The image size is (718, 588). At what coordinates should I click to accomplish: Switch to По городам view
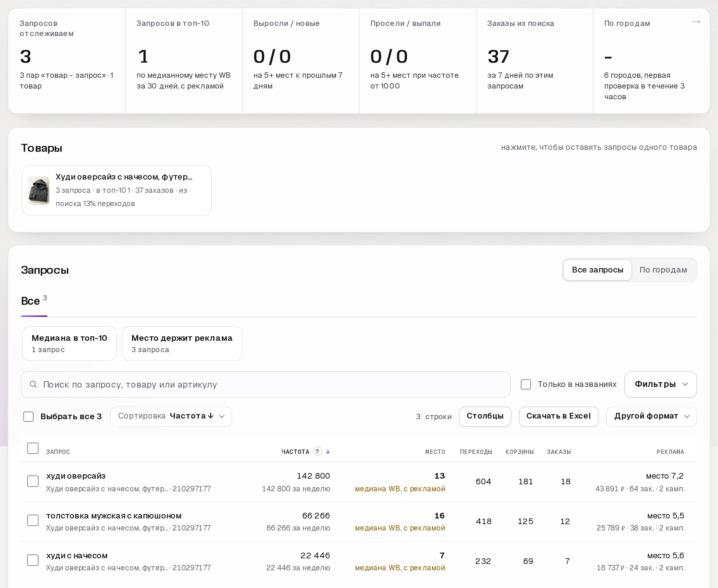pos(663,270)
